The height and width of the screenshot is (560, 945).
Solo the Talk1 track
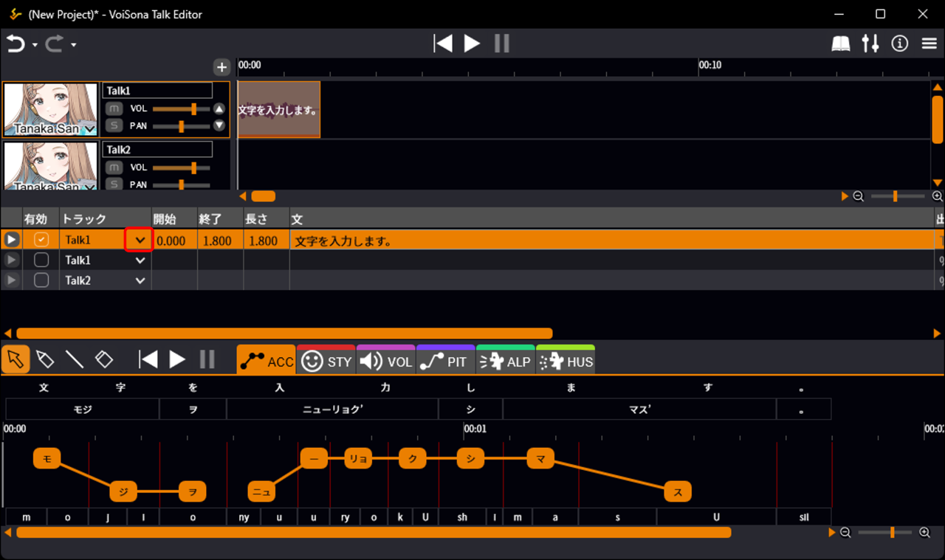point(113,125)
